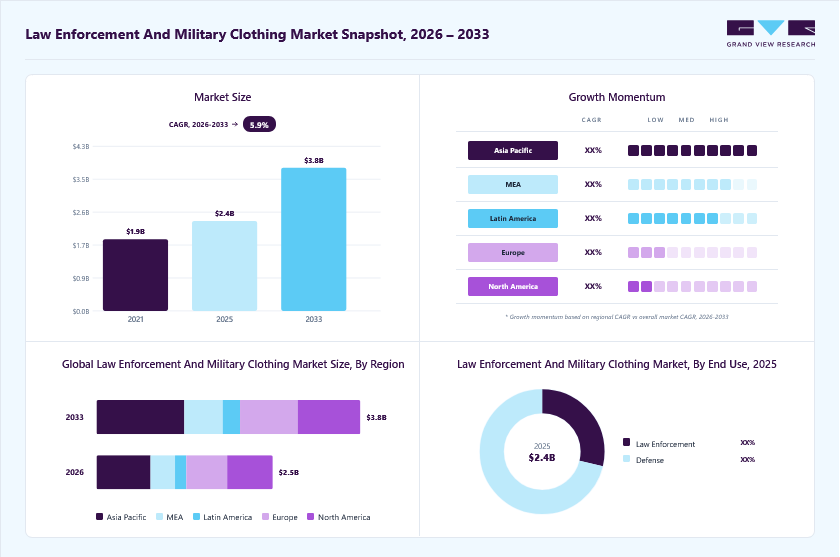Screen dimensions: 840x557
Task: Select the 2033 market size bar
Action: [x=313, y=239]
